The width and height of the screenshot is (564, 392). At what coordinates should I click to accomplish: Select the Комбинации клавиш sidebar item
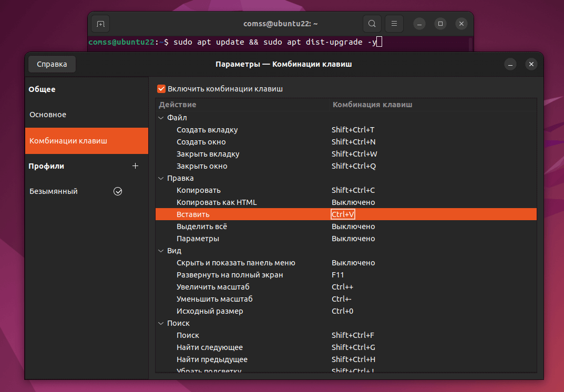[x=68, y=141]
